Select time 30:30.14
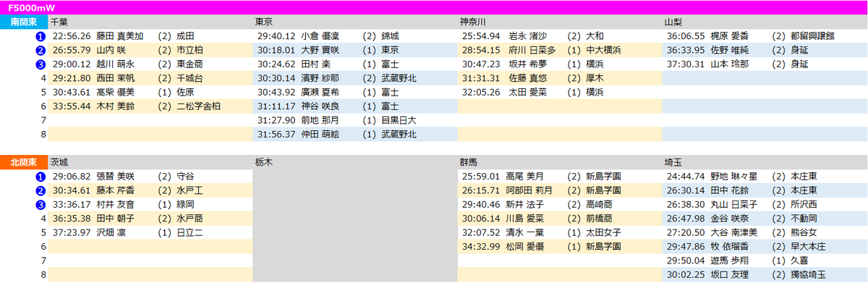The height and width of the screenshot is (283, 868). (277, 78)
